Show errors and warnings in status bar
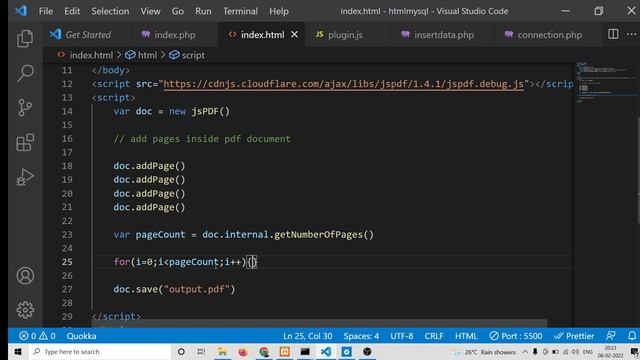This screenshot has height=360, width=640. coord(37,336)
